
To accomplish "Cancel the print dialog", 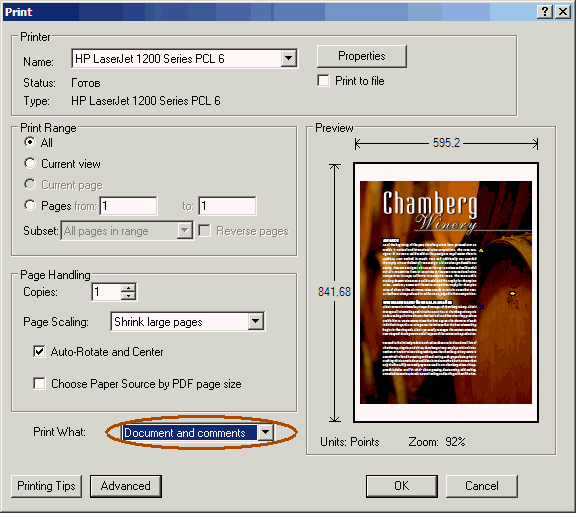I will (482, 486).
